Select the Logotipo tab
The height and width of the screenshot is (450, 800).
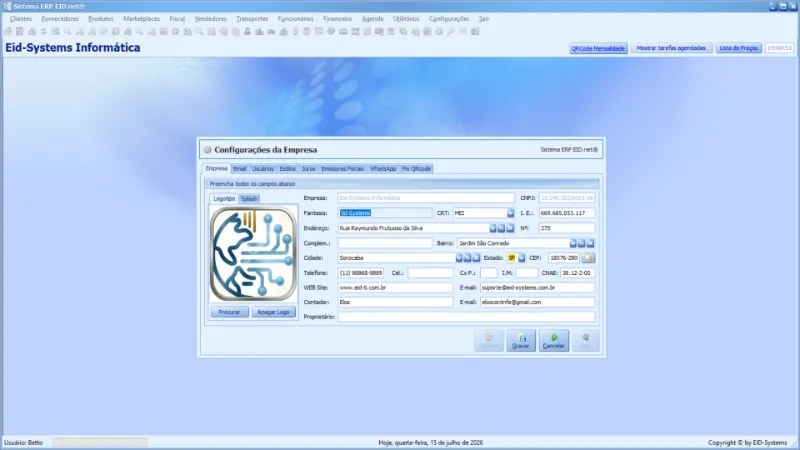click(224, 198)
